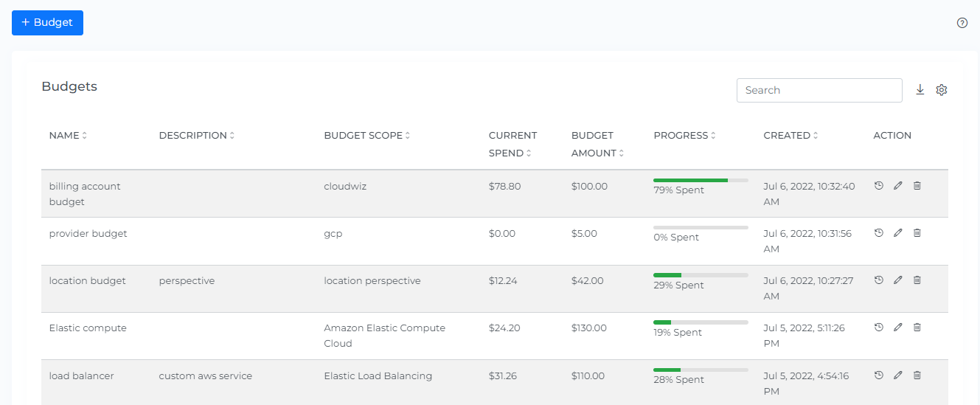Sort by Created date column
The height and width of the screenshot is (405, 980).
click(x=790, y=136)
